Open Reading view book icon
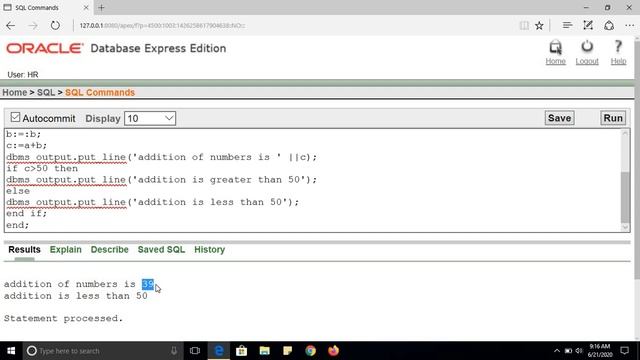The height and width of the screenshot is (360, 640). pos(524,25)
